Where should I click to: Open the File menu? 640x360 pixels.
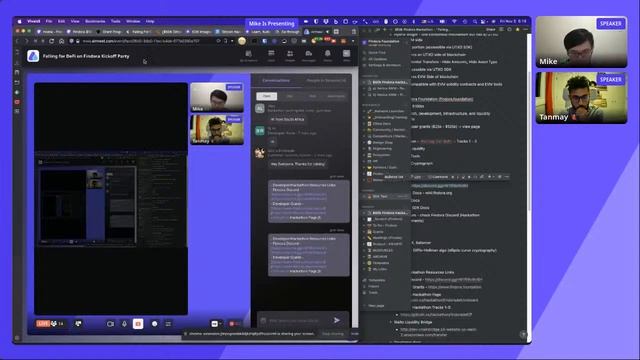(49, 21)
